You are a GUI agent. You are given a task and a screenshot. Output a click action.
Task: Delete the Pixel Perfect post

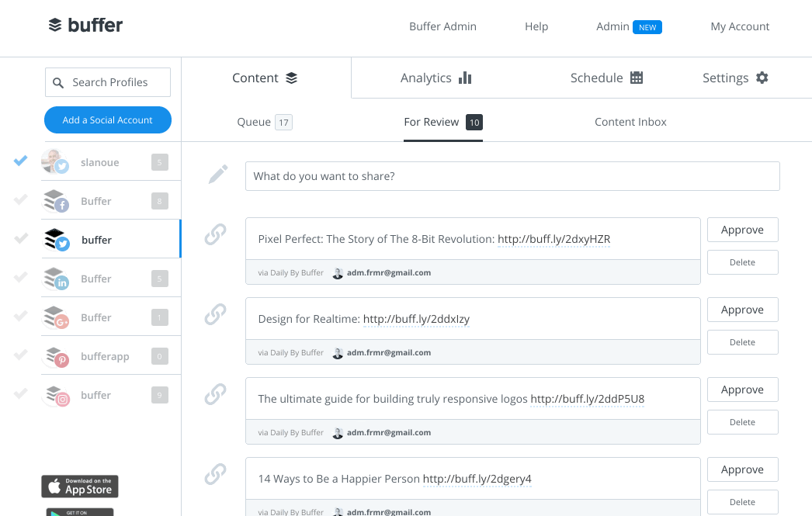tap(743, 262)
